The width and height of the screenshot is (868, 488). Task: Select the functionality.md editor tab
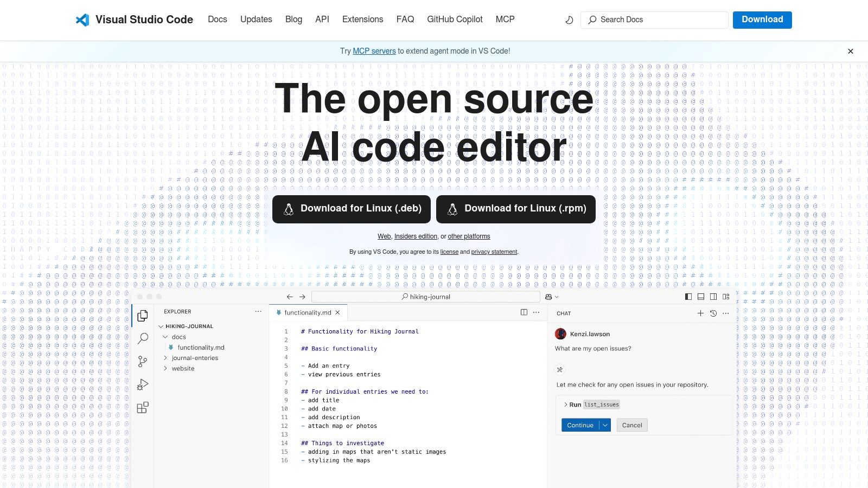[308, 313]
